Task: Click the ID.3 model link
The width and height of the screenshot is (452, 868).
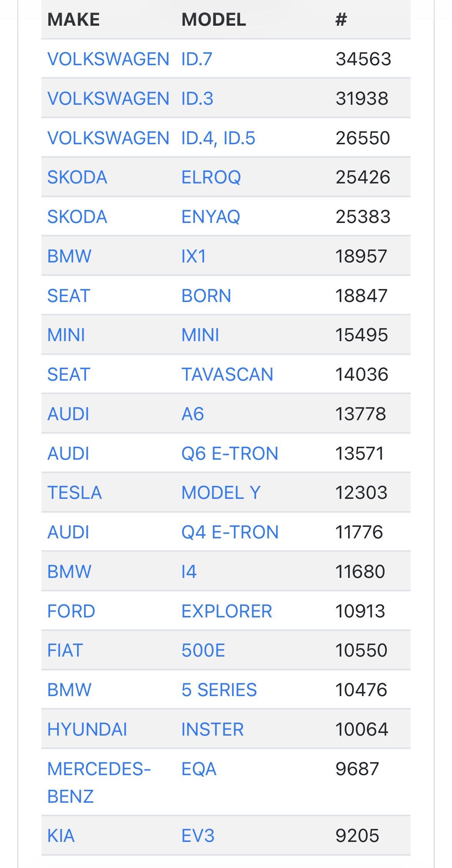Action: click(x=197, y=99)
